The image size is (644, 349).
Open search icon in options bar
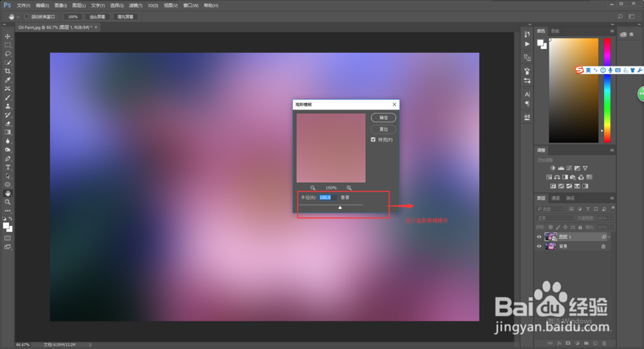click(x=620, y=17)
